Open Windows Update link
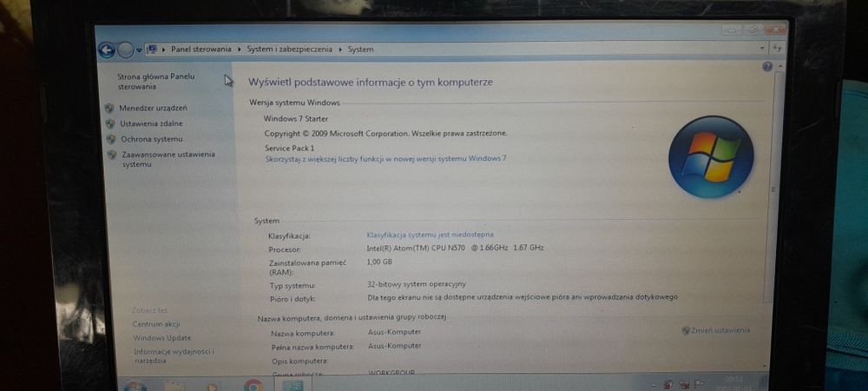Viewport: 868px width, 391px height. [161, 338]
